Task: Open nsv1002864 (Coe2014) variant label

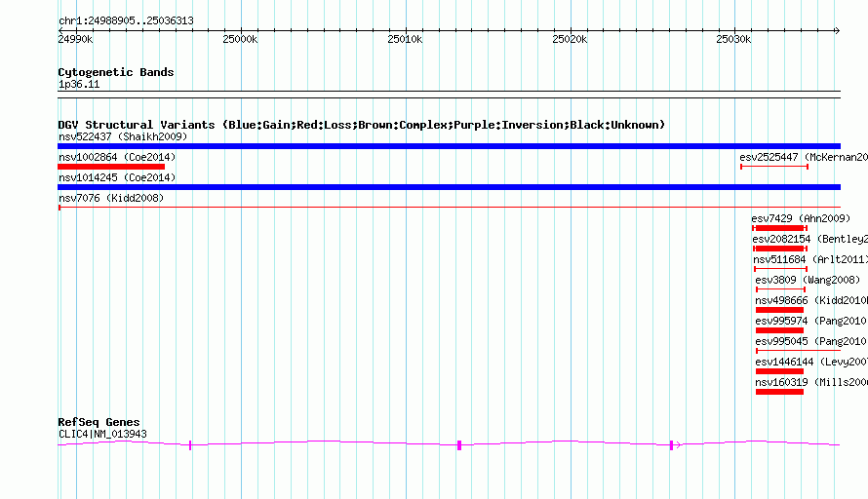Action: coord(117,157)
